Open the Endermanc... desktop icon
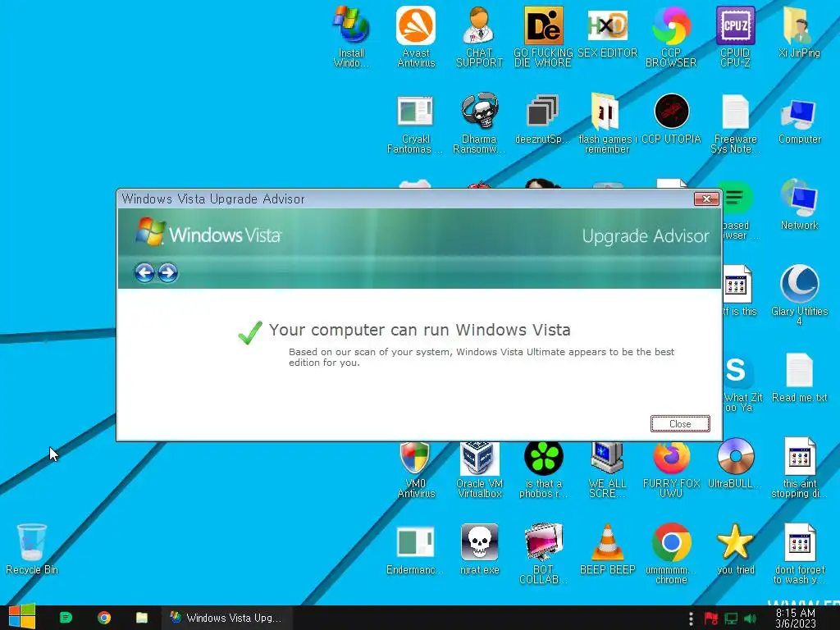 pos(415,549)
